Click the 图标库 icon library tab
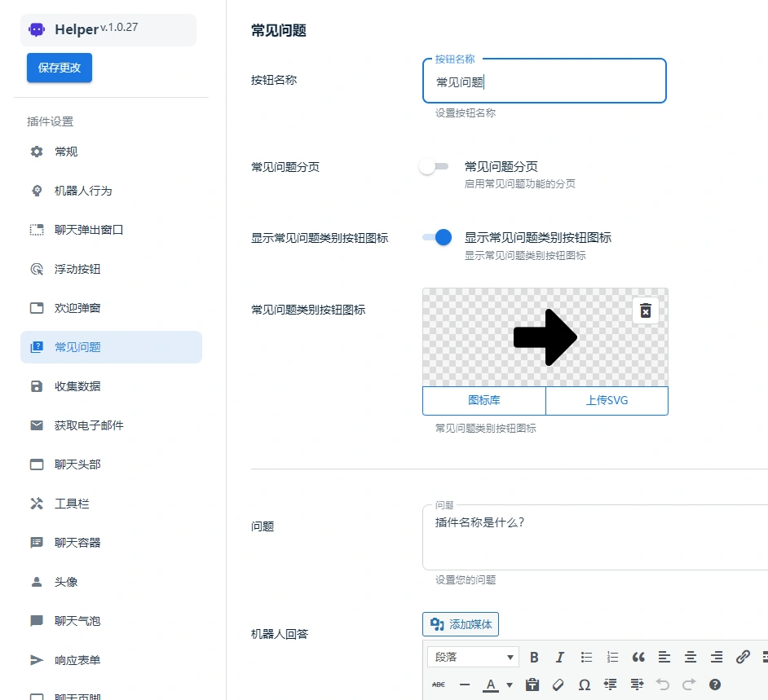The height and width of the screenshot is (700, 768). click(x=483, y=400)
